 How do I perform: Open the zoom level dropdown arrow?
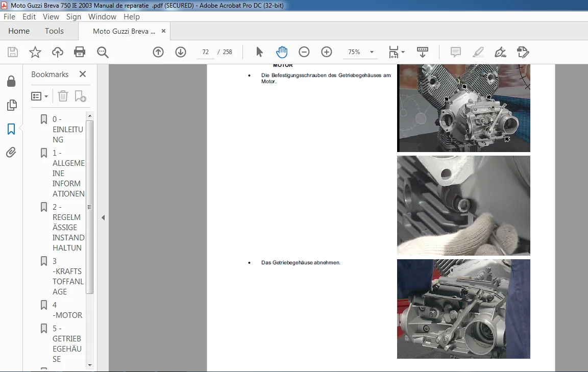click(x=372, y=52)
